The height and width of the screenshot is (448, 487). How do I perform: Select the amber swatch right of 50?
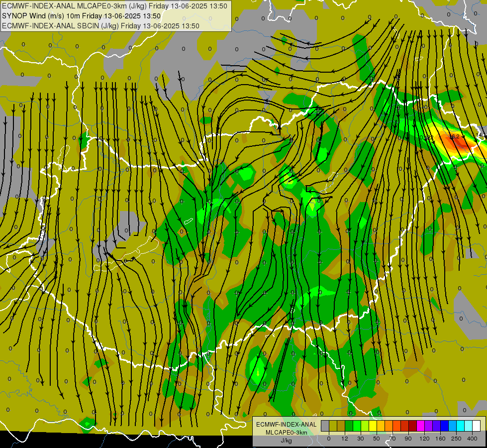pos(381,426)
